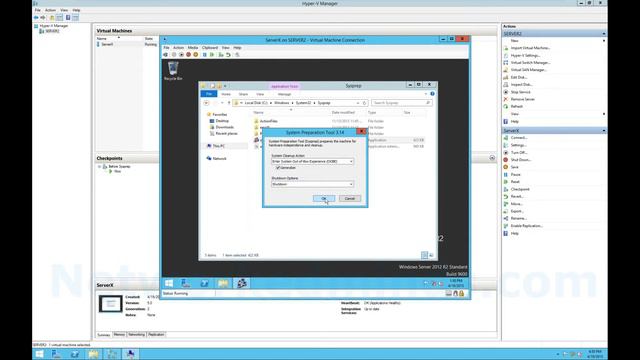The width and height of the screenshot is (640, 360).
Task: Send Ctrl+Alt+Delete from the VM Connection toolbar
Action: [x=166, y=55]
